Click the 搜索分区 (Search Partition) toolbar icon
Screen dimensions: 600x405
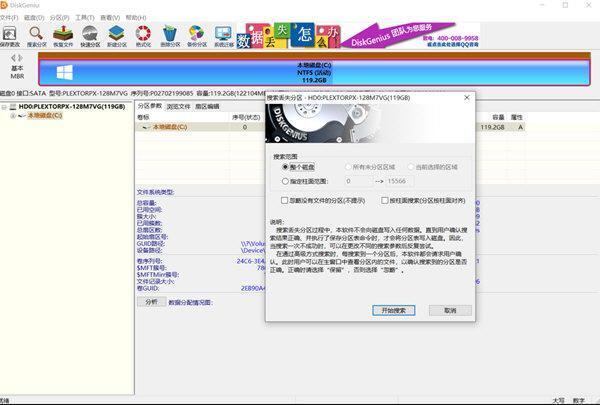coord(36,38)
